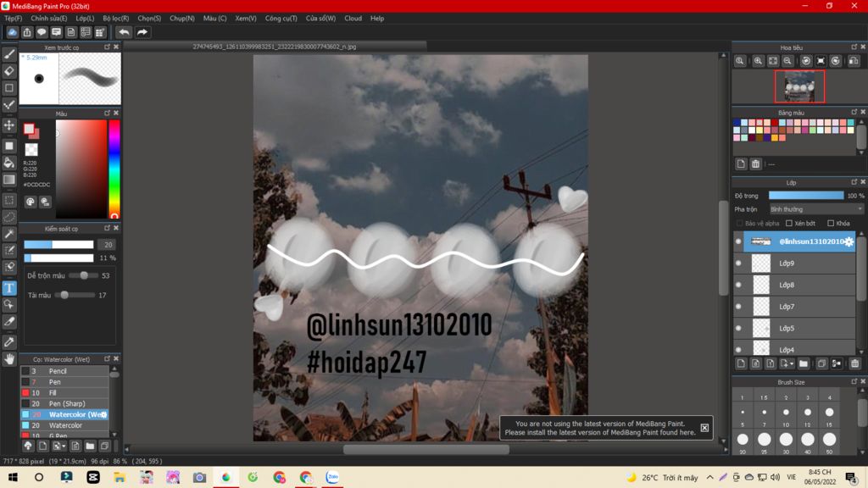Open the Tệp(F) menu
This screenshot has width=868, height=488.
[x=13, y=19]
